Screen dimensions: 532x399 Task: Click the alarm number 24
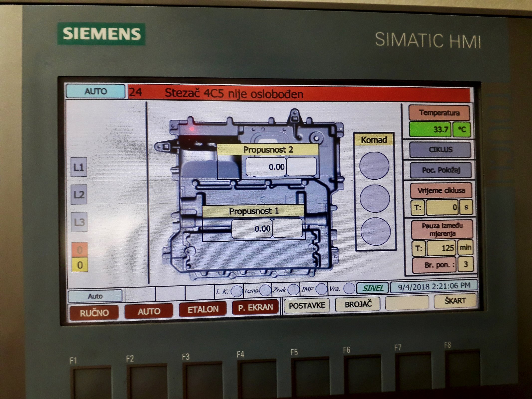[x=136, y=92]
